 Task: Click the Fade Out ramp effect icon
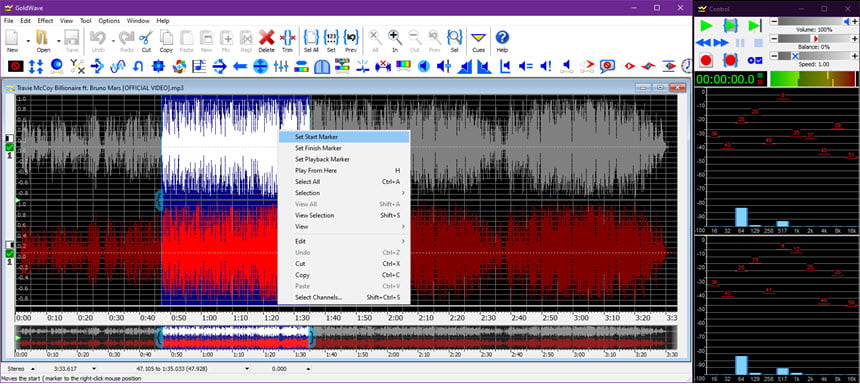click(484, 66)
